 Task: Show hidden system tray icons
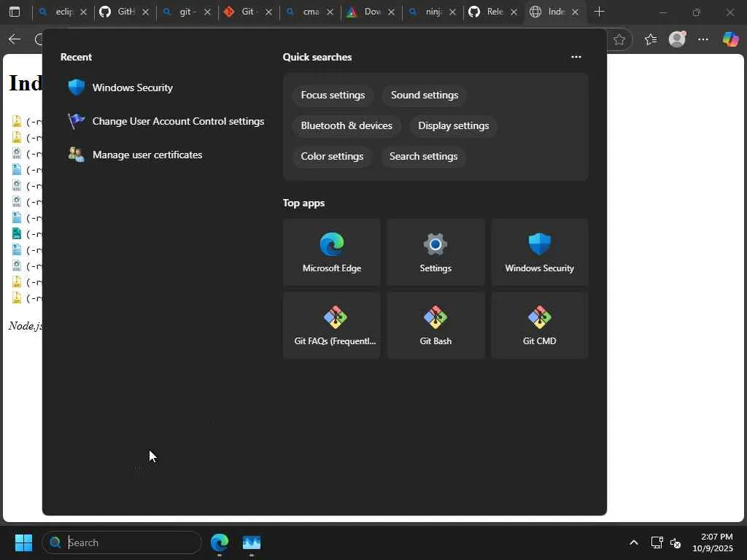point(634,542)
